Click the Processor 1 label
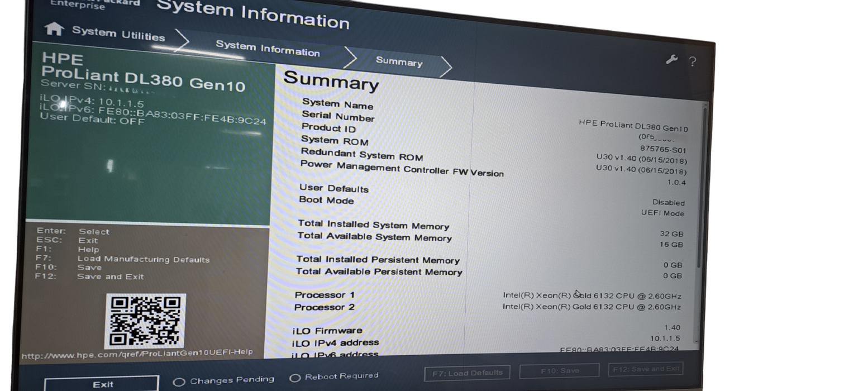 [x=324, y=295]
